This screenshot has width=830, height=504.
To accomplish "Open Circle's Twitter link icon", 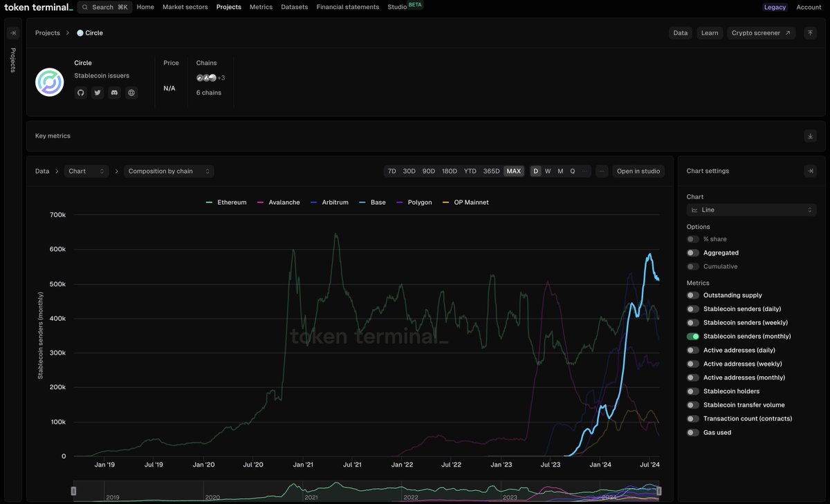I will (x=98, y=93).
